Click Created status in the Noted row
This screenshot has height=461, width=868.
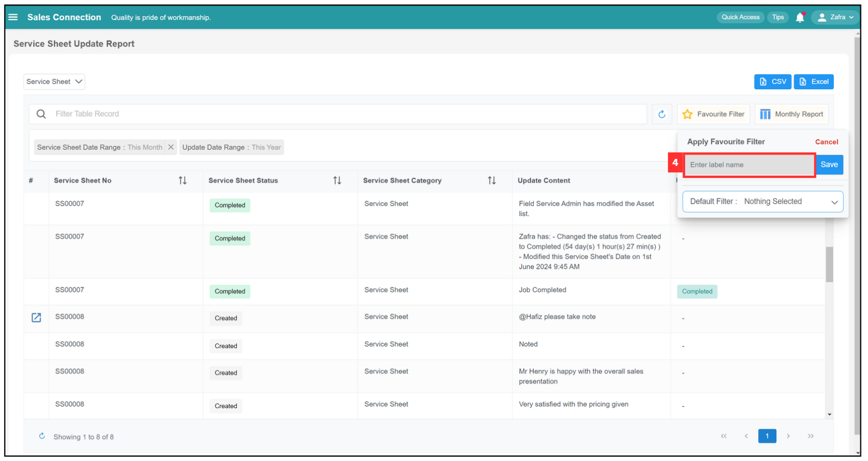[226, 346]
